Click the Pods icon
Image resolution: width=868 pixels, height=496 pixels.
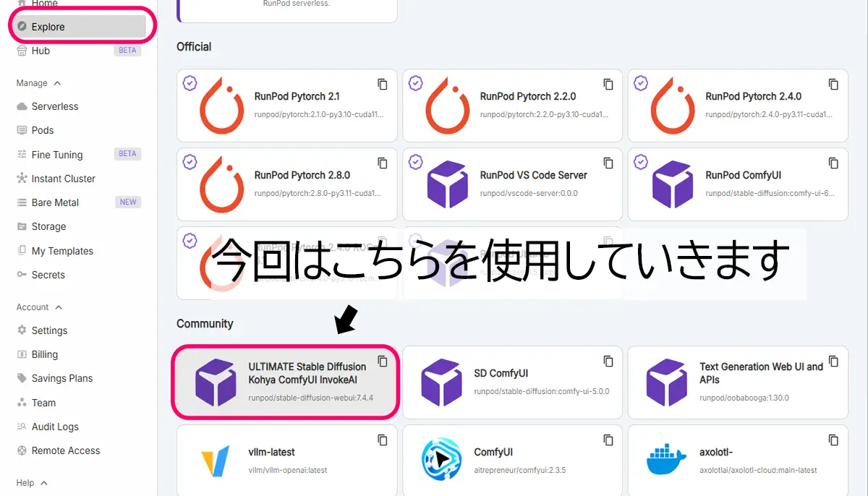[x=22, y=130]
